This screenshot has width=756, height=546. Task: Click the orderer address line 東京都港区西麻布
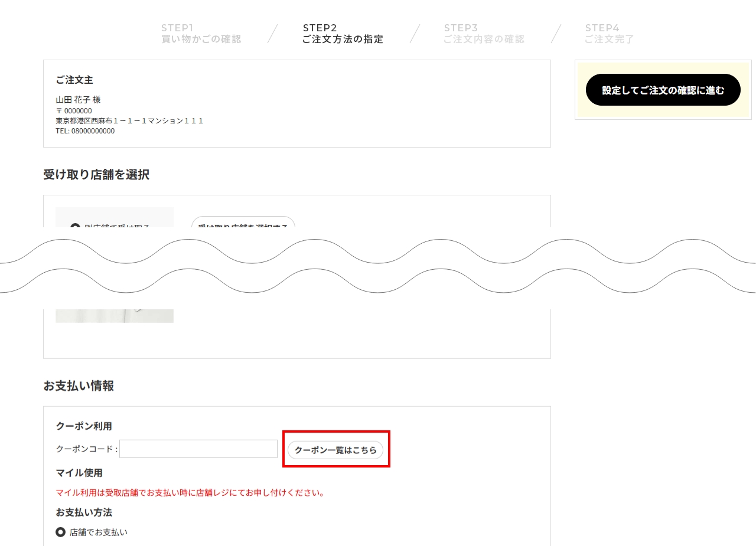coord(129,120)
